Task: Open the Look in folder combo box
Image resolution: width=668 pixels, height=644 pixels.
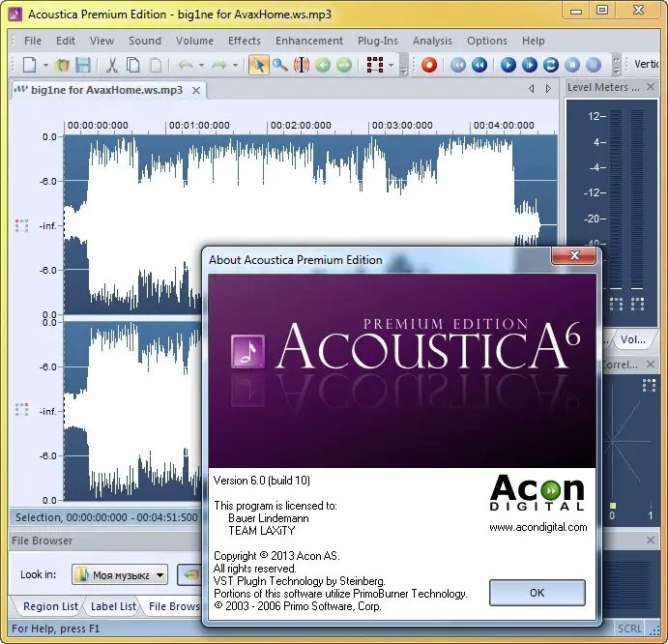Action: 120,575
